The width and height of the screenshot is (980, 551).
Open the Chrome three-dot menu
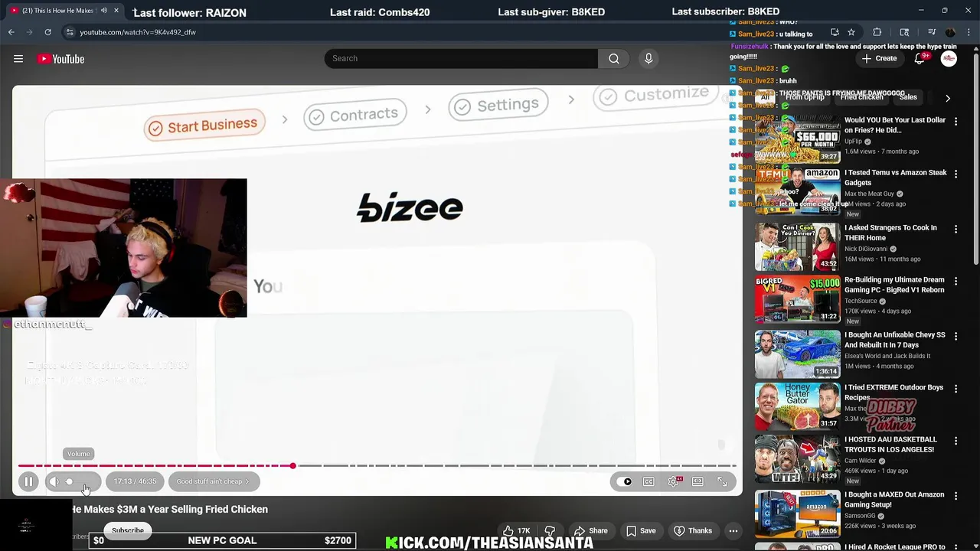[969, 32]
